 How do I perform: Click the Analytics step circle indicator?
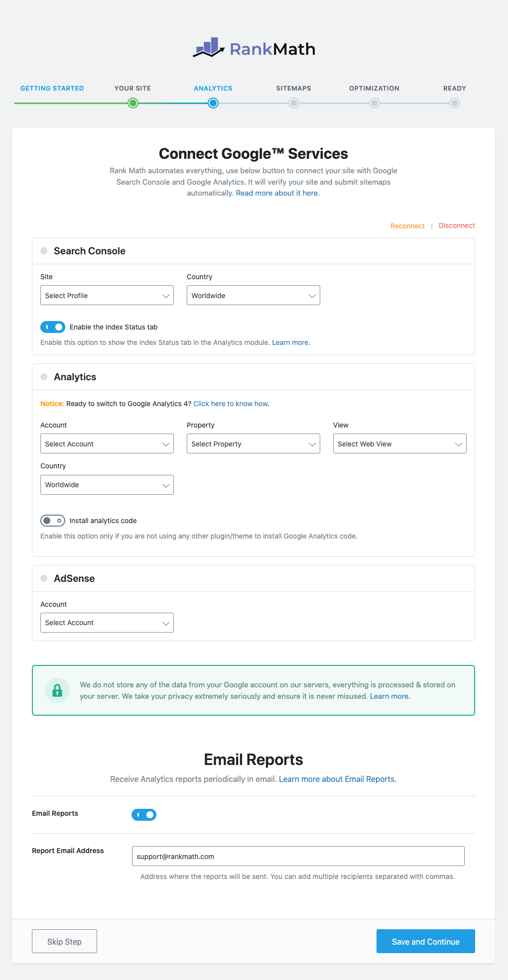(213, 103)
